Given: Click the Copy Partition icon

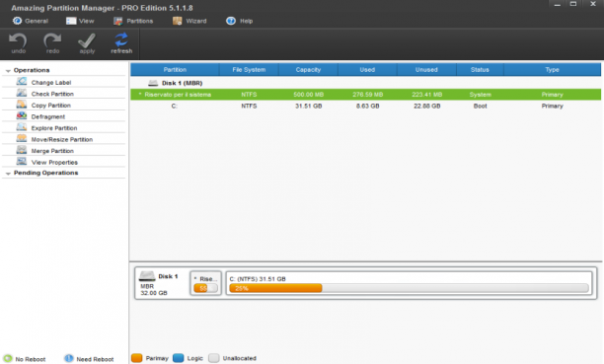Looking at the screenshot, I should pyautogui.click(x=22, y=105).
